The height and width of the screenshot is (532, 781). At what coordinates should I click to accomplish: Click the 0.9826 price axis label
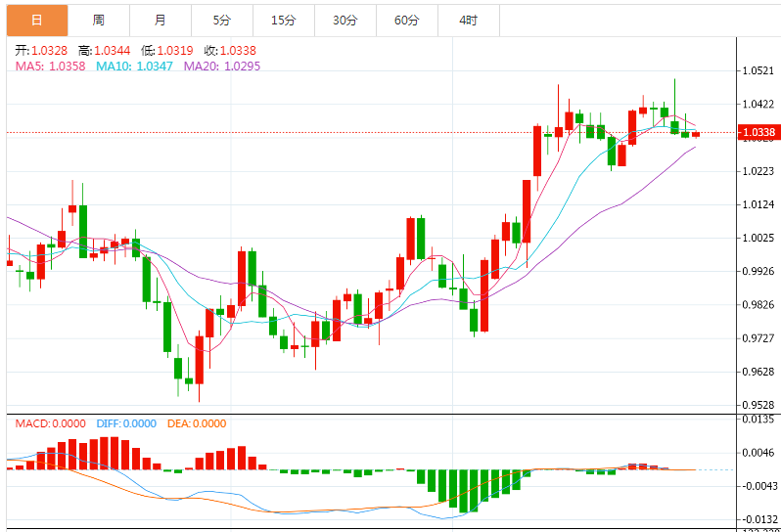click(758, 304)
